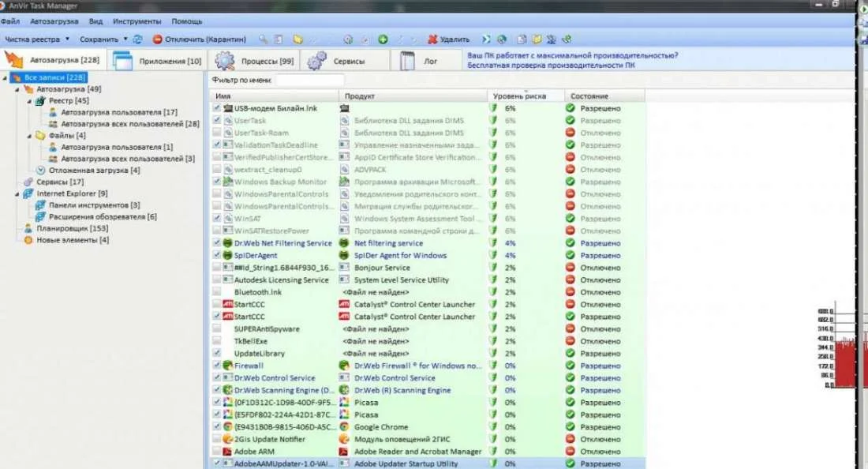Click the Adobe ARM red icon
The image size is (868, 469).
pyautogui.click(x=227, y=452)
